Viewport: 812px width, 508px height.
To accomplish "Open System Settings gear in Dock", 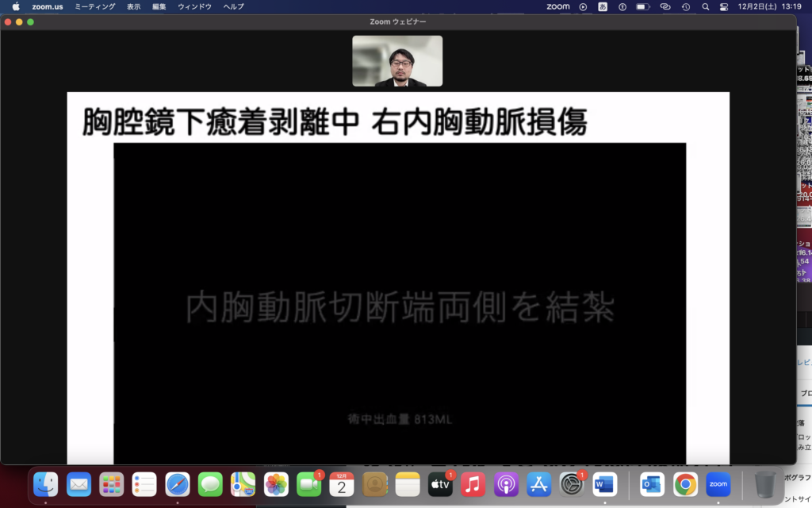I will click(x=571, y=484).
